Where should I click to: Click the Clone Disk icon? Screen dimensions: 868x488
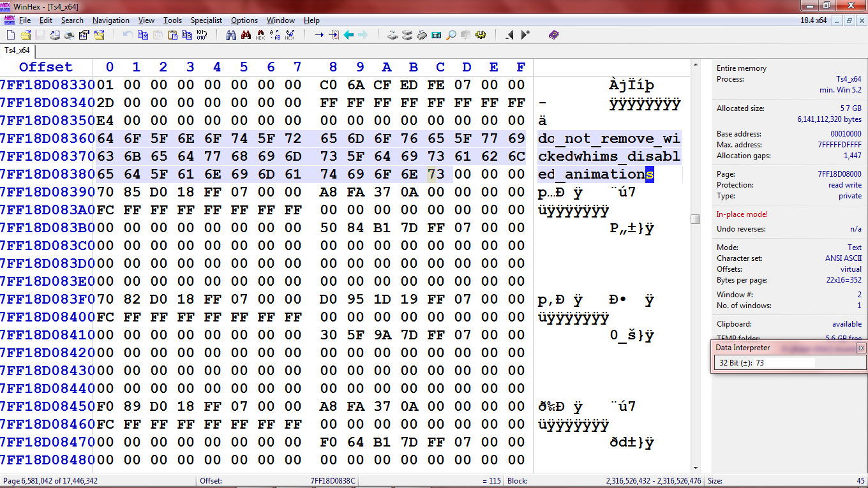coord(407,35)
